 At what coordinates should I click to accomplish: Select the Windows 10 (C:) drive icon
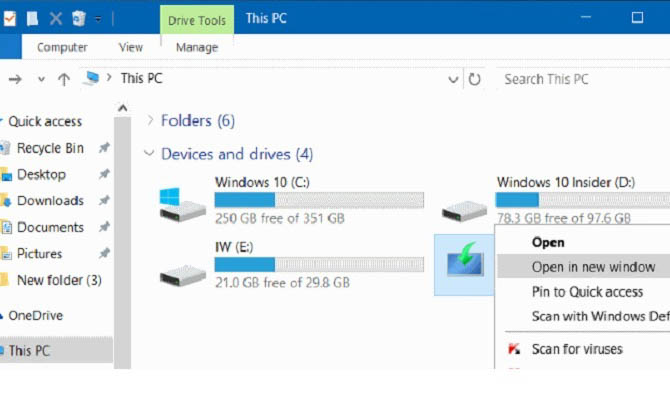click(182, 205)
